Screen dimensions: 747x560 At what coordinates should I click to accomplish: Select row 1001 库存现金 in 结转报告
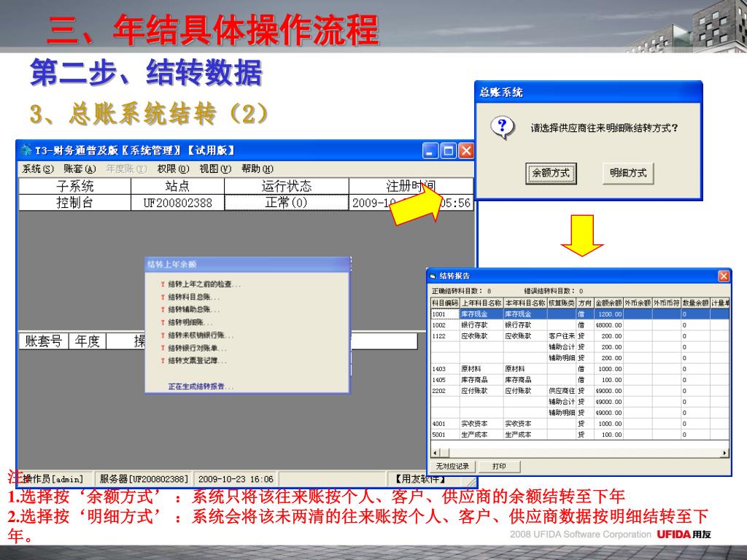point(580,314)
